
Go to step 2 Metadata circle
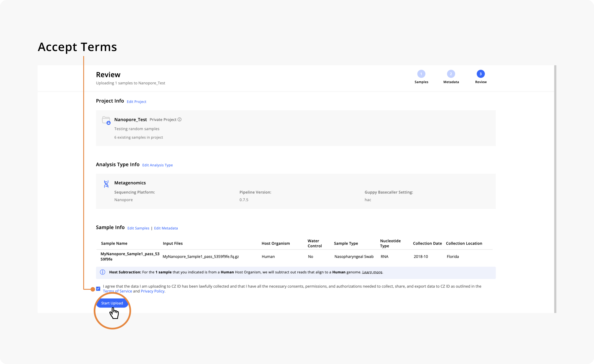coord(451,74)
